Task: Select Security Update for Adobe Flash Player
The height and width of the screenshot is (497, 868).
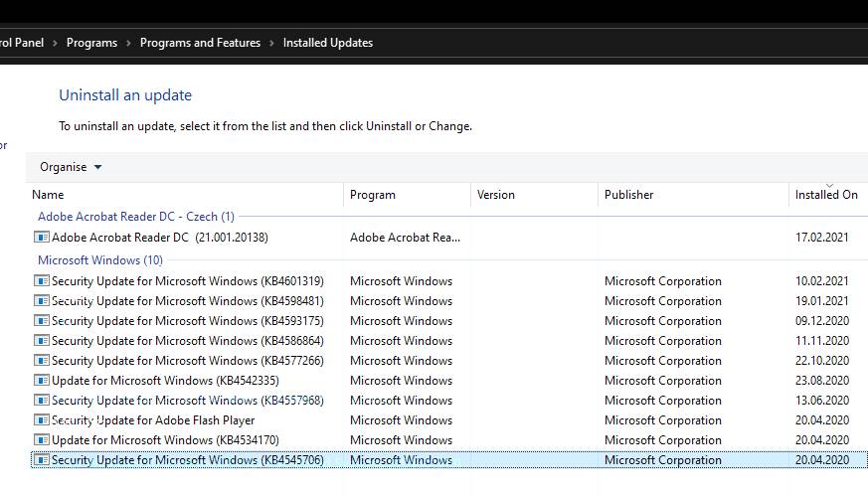Action: tap(449, 420)
